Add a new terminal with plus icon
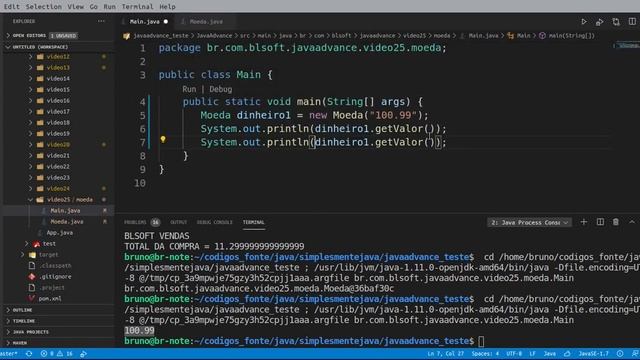The width and height of the screenshot is (640, 360). click(x=584, y=222)
